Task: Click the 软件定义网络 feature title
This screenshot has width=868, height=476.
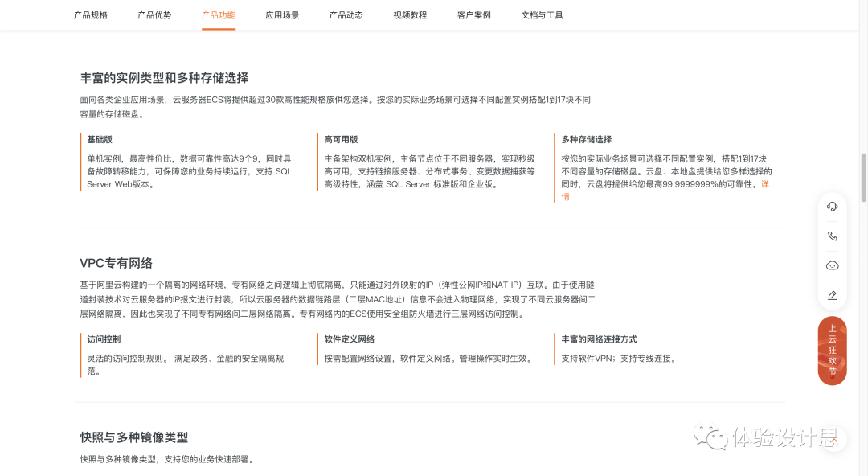Action: [350, 339]
